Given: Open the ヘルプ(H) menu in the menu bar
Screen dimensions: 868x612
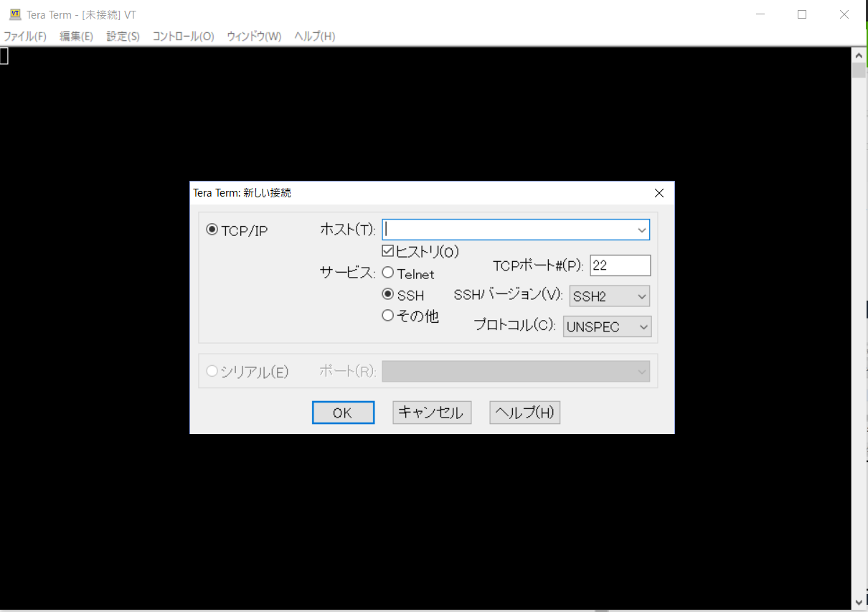Looking at the screenshot, I should point(314,36).
